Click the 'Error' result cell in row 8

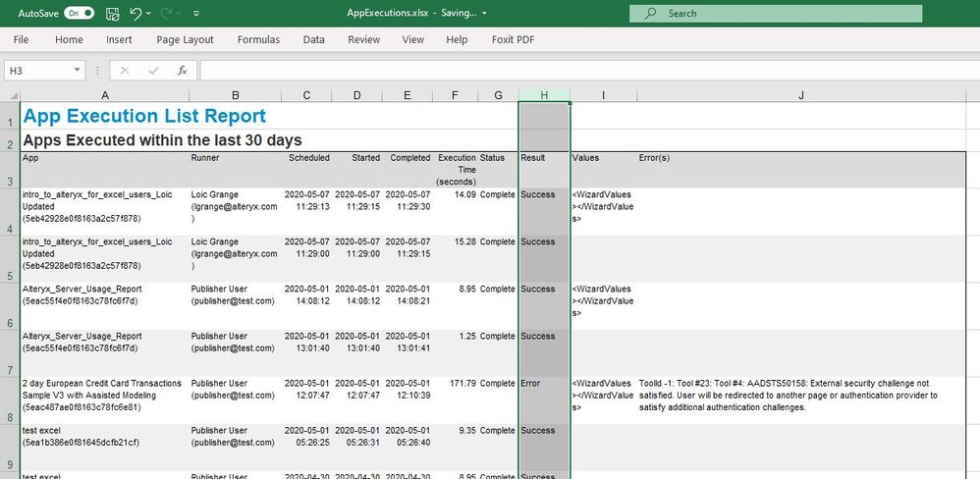[x=544, y=400]
